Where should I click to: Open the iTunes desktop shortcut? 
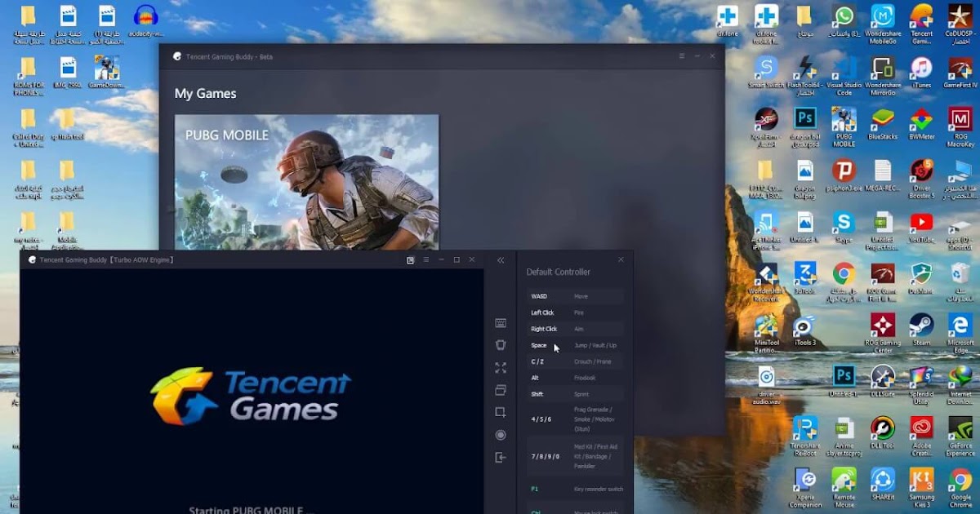(x=921, y=73)
